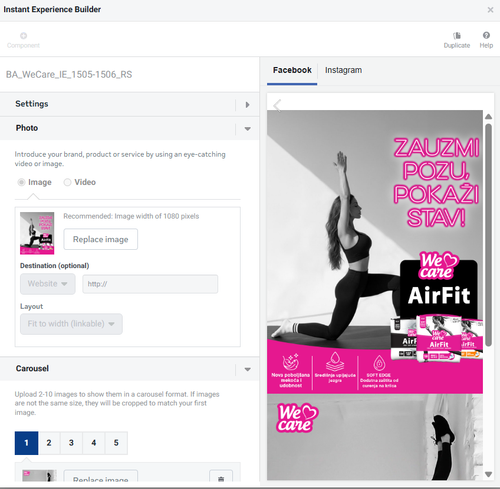Select carousel image tab 3

click(x=71, y=443)
